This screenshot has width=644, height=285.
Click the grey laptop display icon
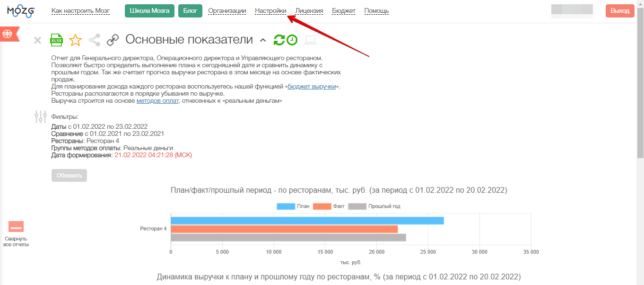coord(310,40)
